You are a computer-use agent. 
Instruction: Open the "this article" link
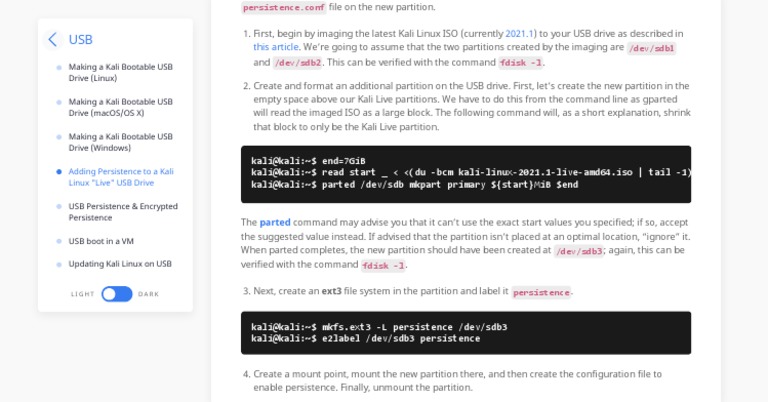tap(276, 47)
